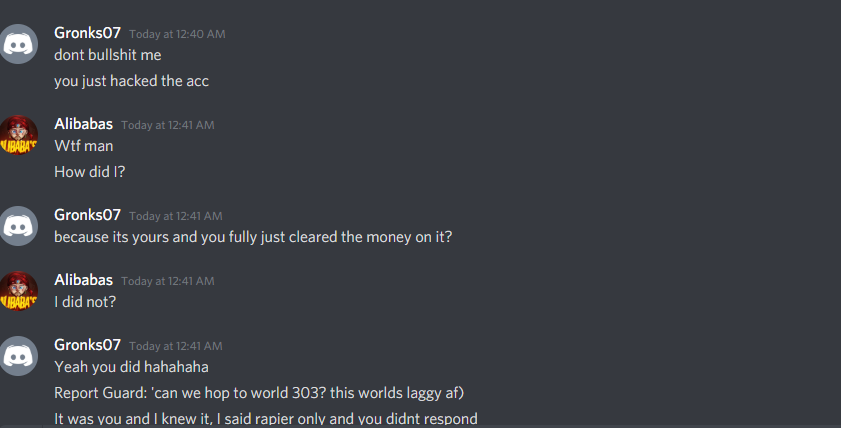Click the first Alibabas 12:41 AM timestamp
This screenshot has width=841, height=428.
[x=168, y=125]
